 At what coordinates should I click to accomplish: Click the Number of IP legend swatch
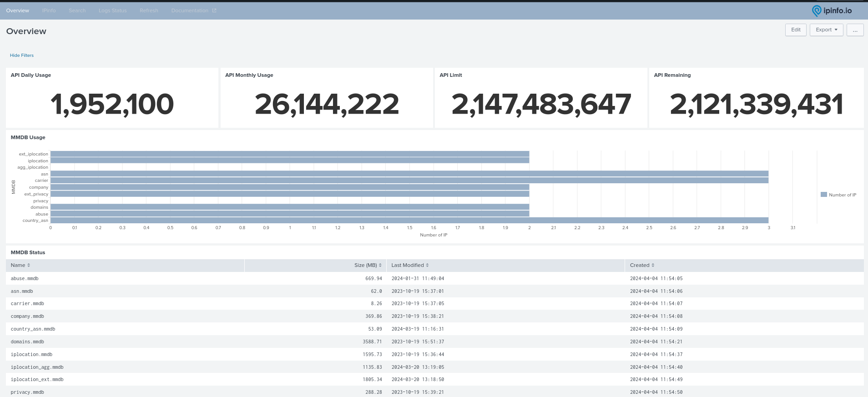[x=823, y=195]
